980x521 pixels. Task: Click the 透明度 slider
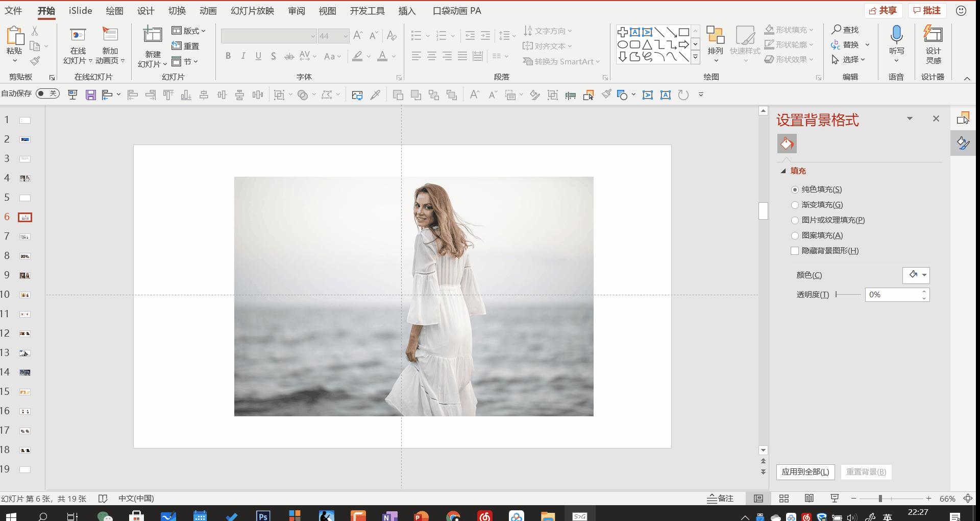[848, 295]
